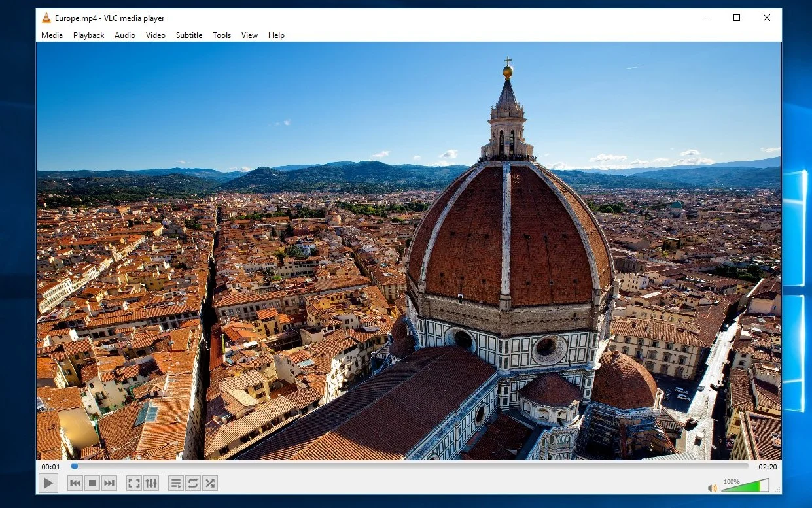
Task: Open the Audio menu
Action: tap(125, 35)
